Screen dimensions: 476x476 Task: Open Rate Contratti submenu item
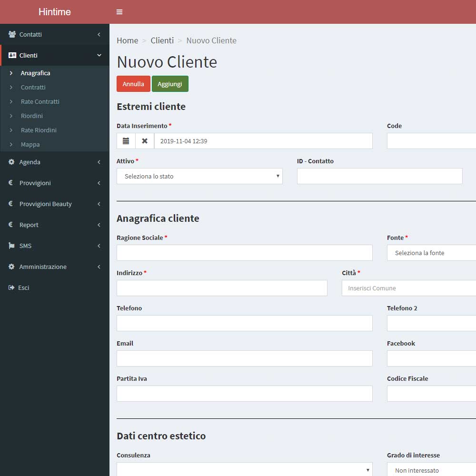40,101
